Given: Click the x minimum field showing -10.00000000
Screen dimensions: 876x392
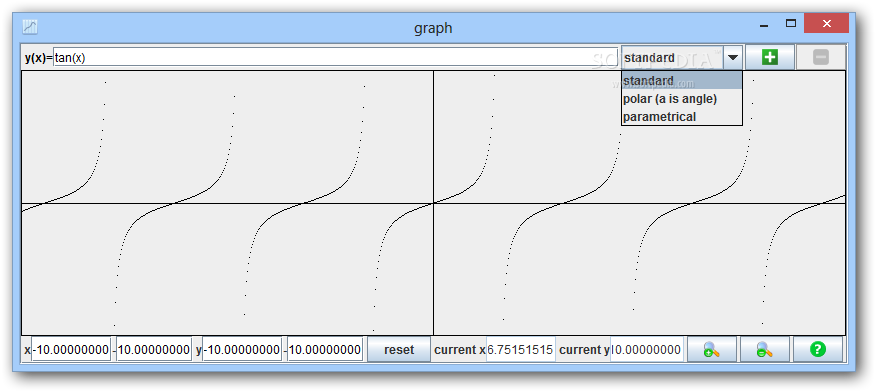Looking at the screenshot, I should pos(72,350).
